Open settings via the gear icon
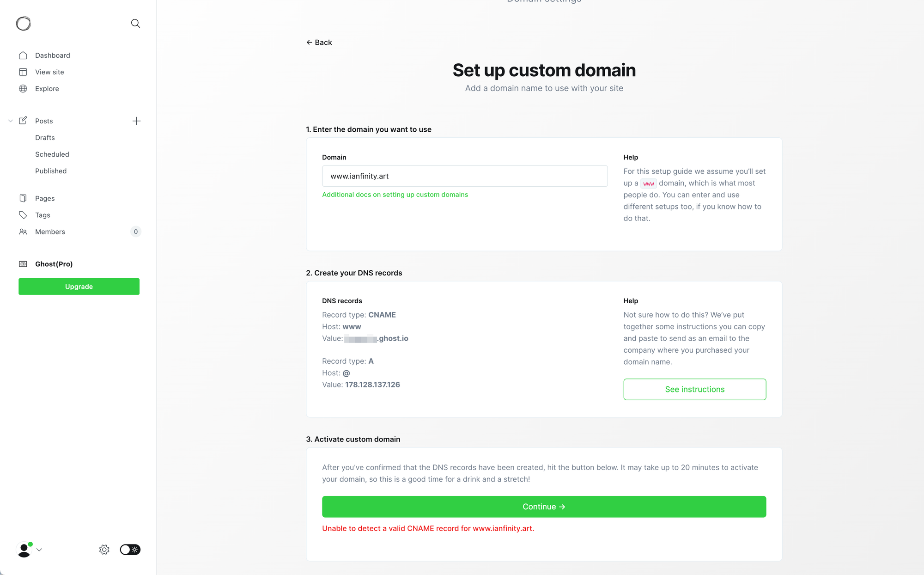Screen dimensions: 924x575 [104, 550]
